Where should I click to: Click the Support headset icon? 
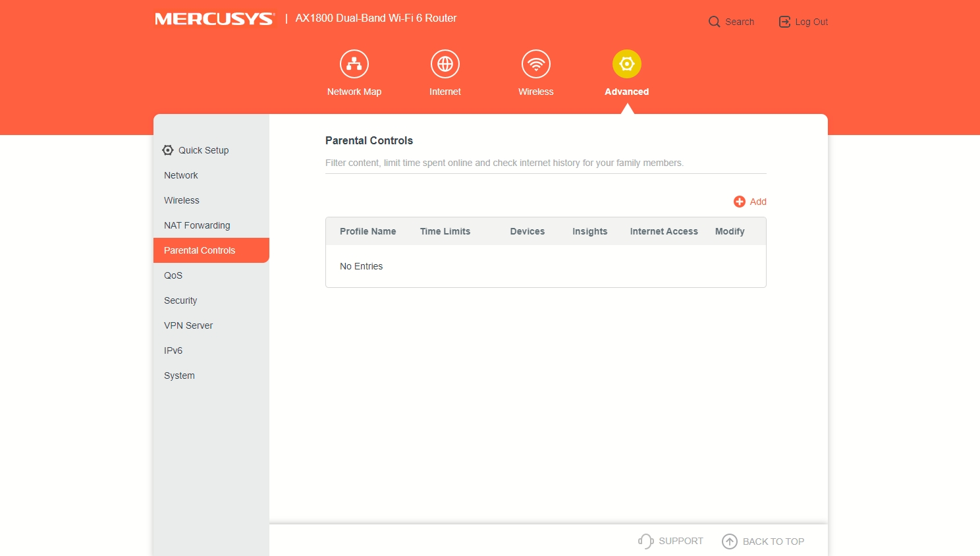coord(645,541)
